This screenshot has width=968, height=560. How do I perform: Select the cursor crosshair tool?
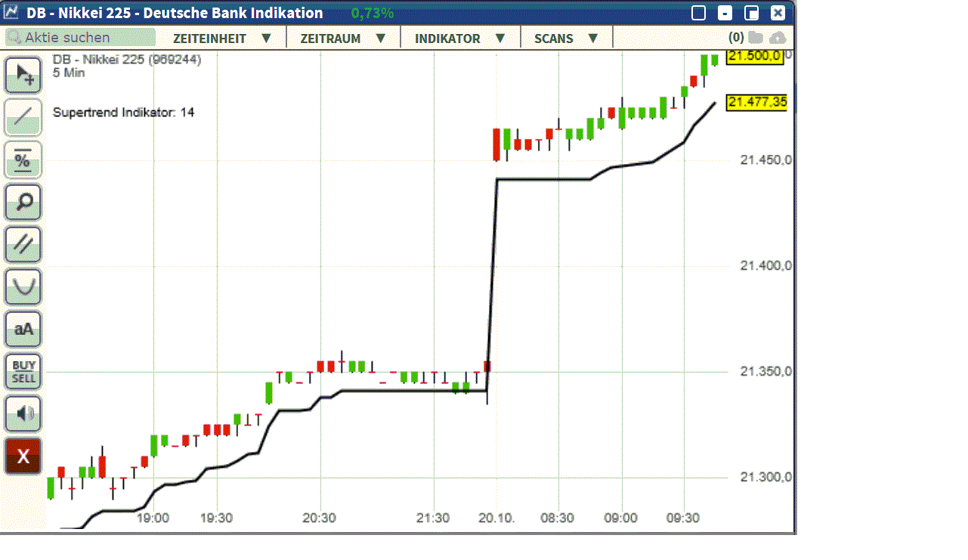[23, 75]
